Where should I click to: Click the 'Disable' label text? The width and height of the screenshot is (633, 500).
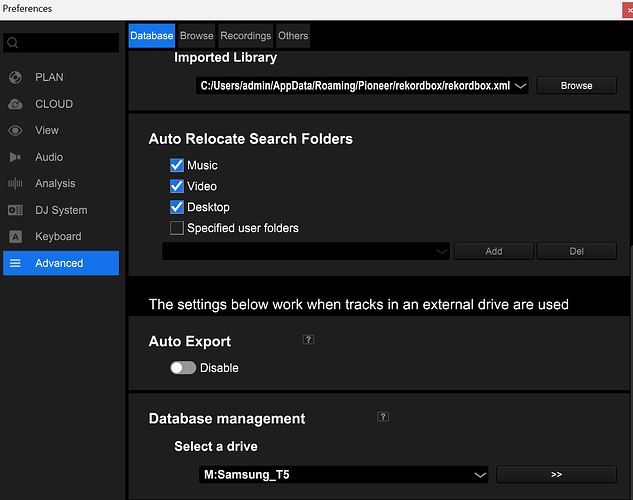219,368
